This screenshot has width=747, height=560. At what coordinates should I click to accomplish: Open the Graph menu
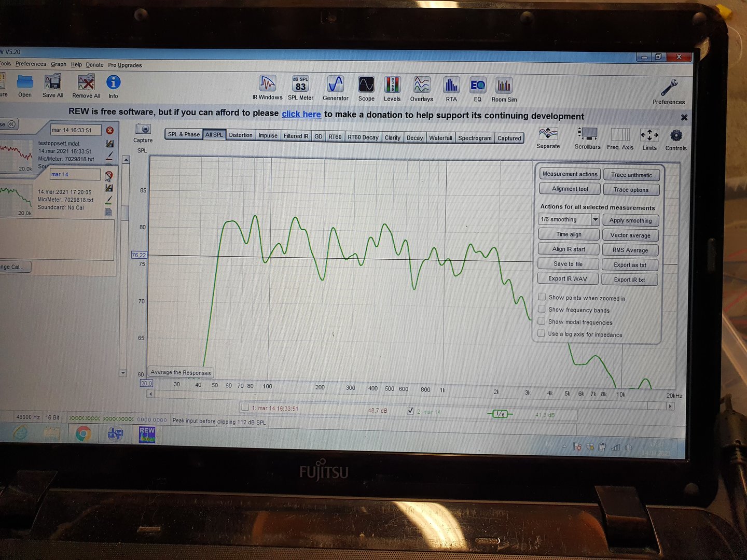coord(59,64)
